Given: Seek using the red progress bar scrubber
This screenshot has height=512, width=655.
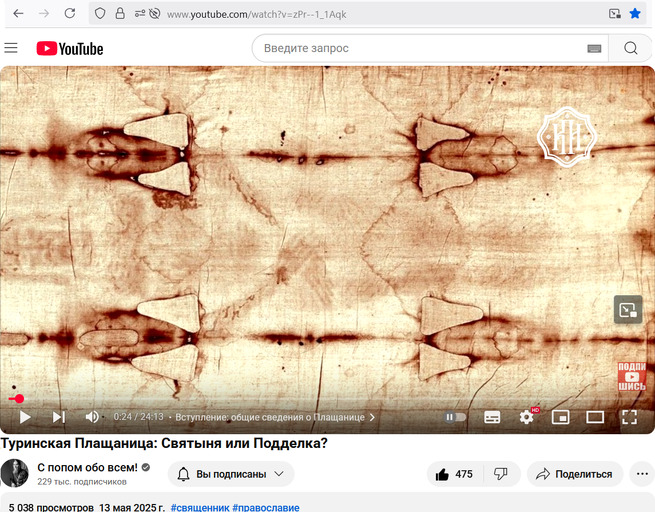Looking at the screenshot, I should tap(19, 399).
